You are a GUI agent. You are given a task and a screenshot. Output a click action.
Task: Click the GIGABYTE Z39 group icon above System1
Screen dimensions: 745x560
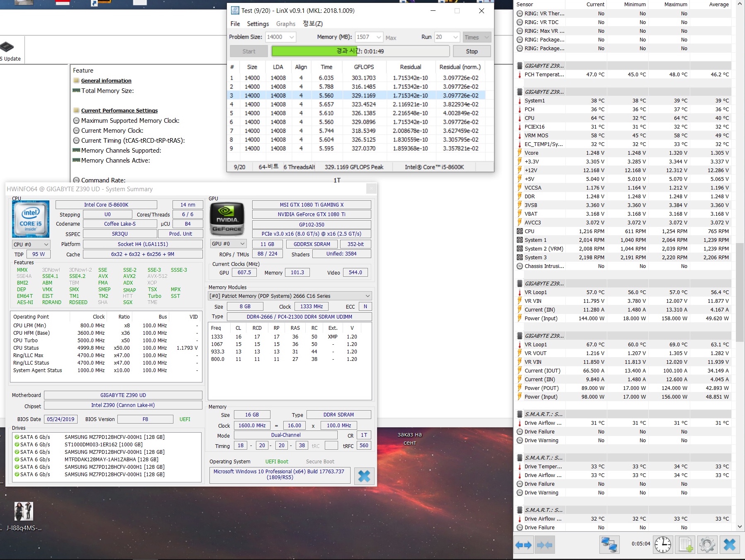(520, 92)
